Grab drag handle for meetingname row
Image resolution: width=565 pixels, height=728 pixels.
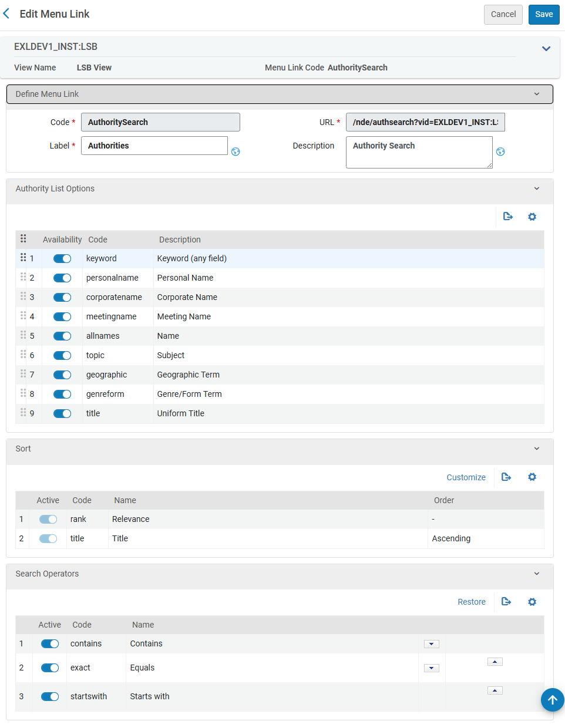23,315
